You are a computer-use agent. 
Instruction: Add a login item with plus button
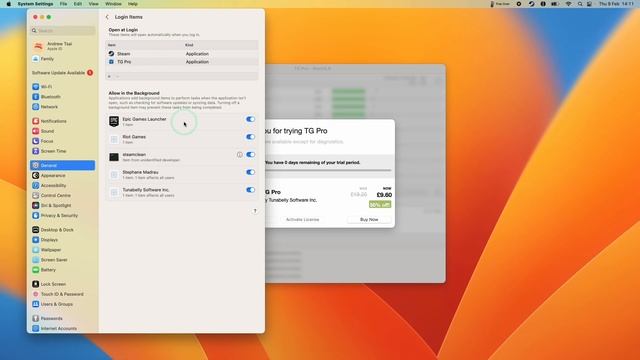click(x=109, y=76)
